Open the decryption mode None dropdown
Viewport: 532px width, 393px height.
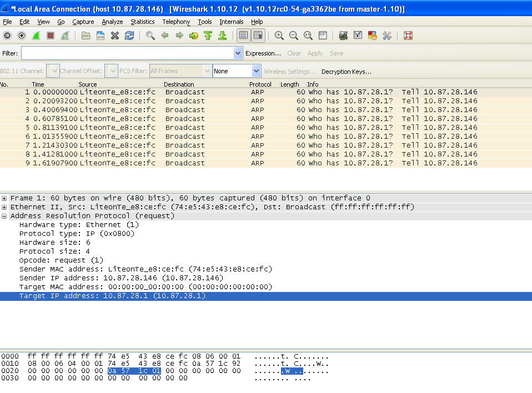click(237, 71)
